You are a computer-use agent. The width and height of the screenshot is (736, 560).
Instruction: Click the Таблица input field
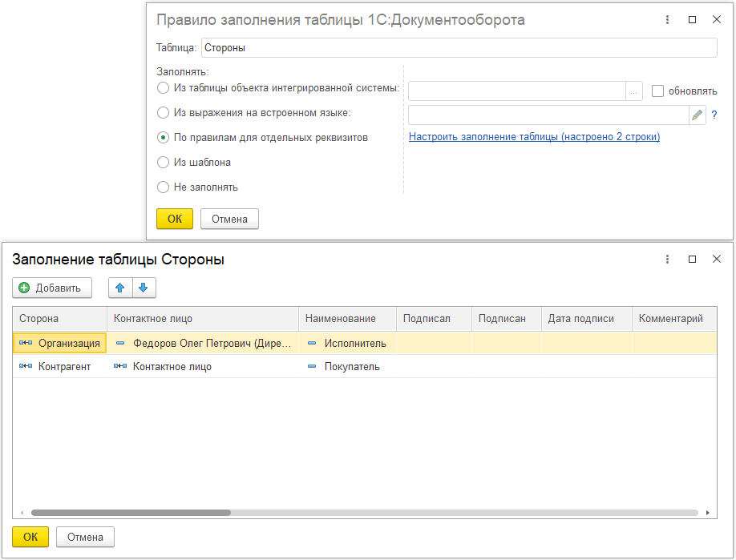[x=459, y=48]
